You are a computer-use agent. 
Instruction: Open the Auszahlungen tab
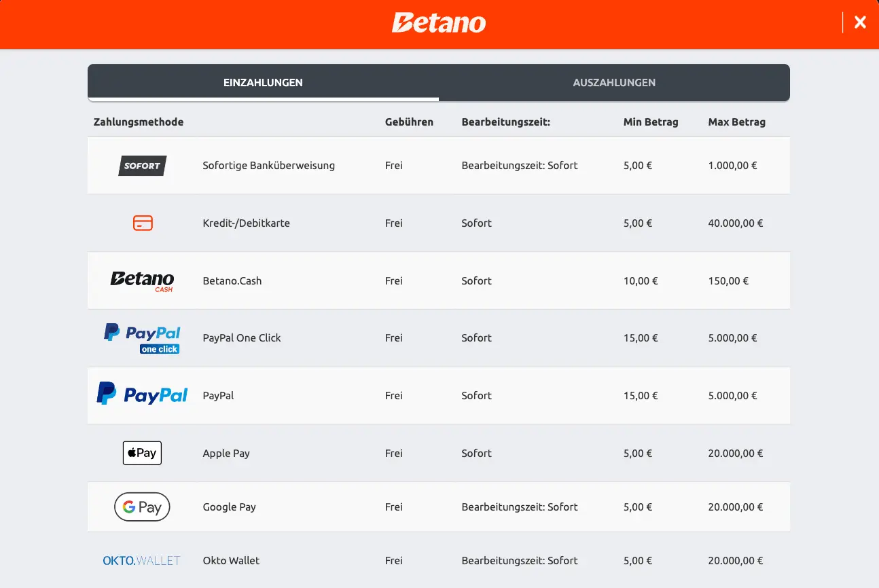(x=614, y=82)
